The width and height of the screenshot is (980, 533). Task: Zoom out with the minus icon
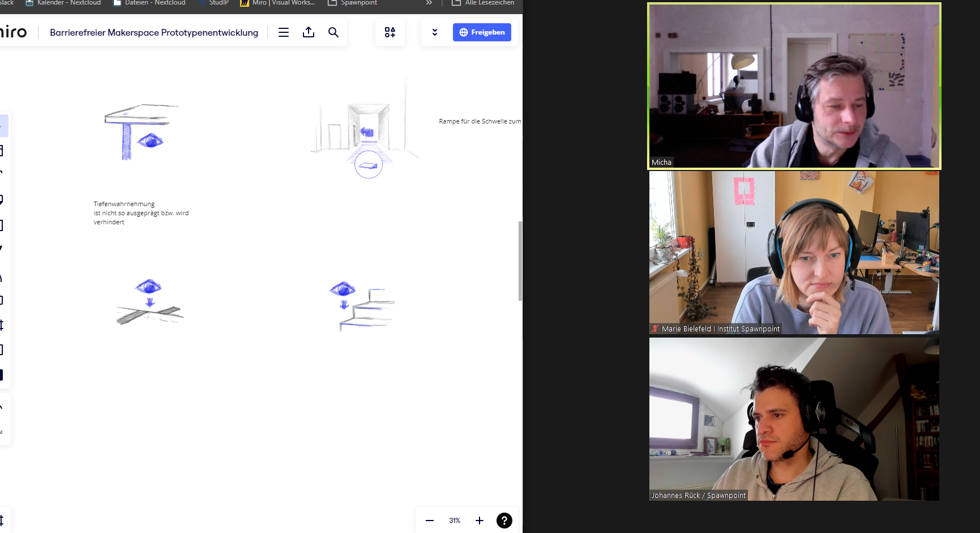[x=430, y=520]
